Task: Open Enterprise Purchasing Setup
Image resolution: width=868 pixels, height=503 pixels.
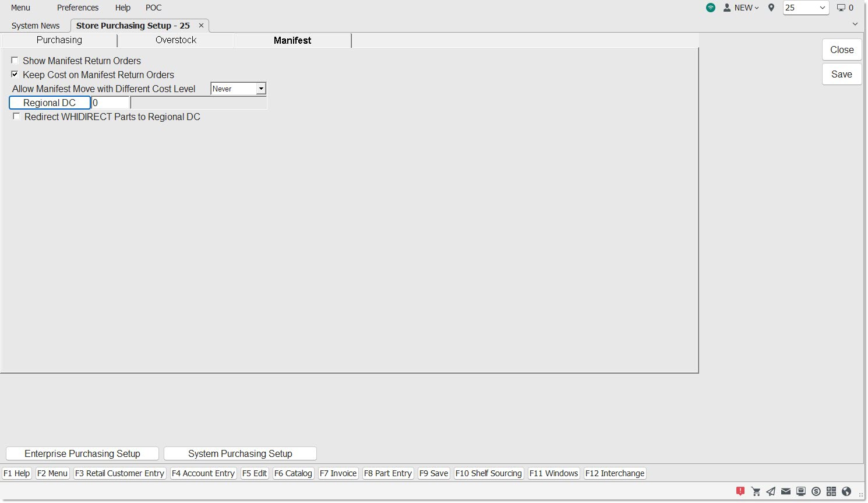Action: tap(82, 453)
